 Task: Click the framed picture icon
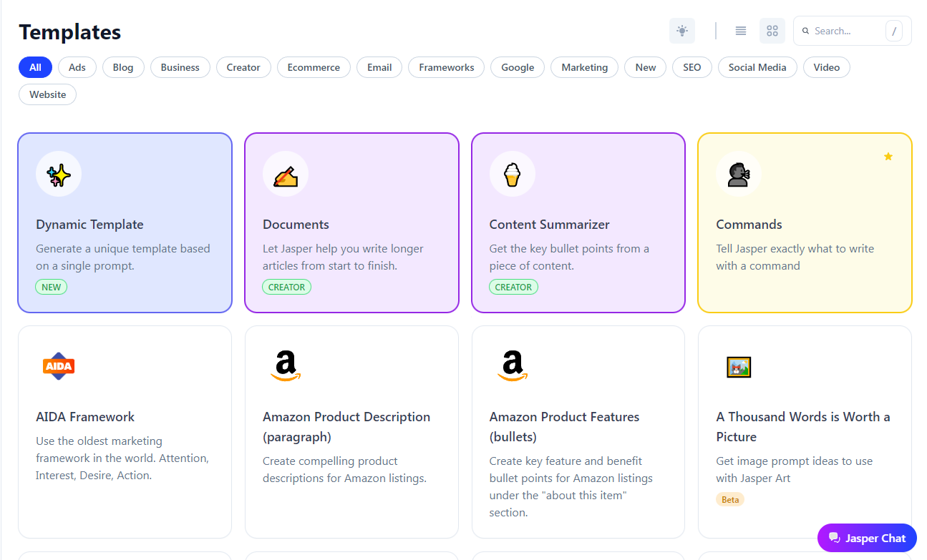[x=739, y=367]
